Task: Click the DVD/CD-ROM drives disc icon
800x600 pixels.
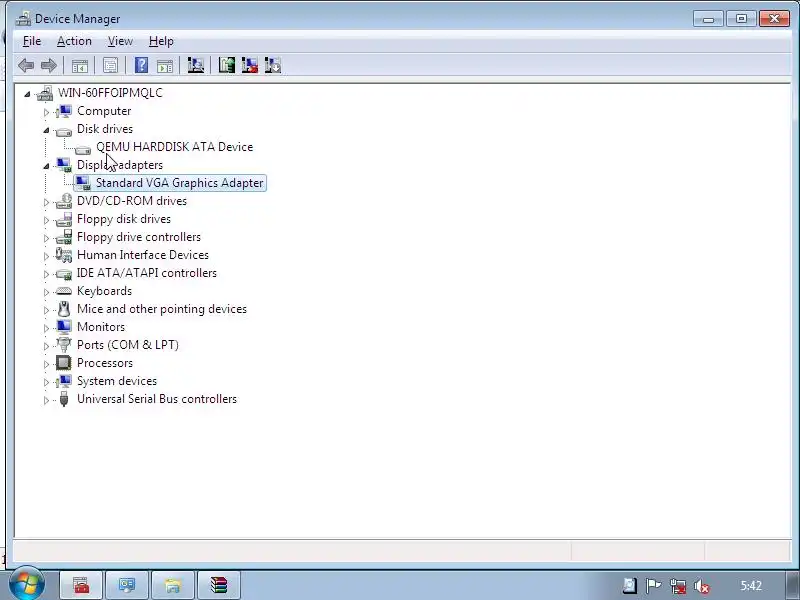Action: pyautogui.click(x=64, y=201)
